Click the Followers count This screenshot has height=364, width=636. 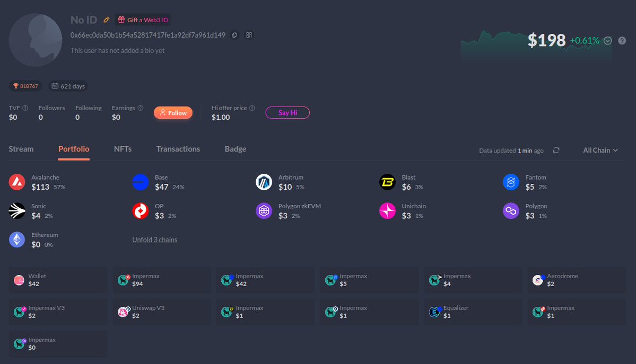tap(40, 118)
